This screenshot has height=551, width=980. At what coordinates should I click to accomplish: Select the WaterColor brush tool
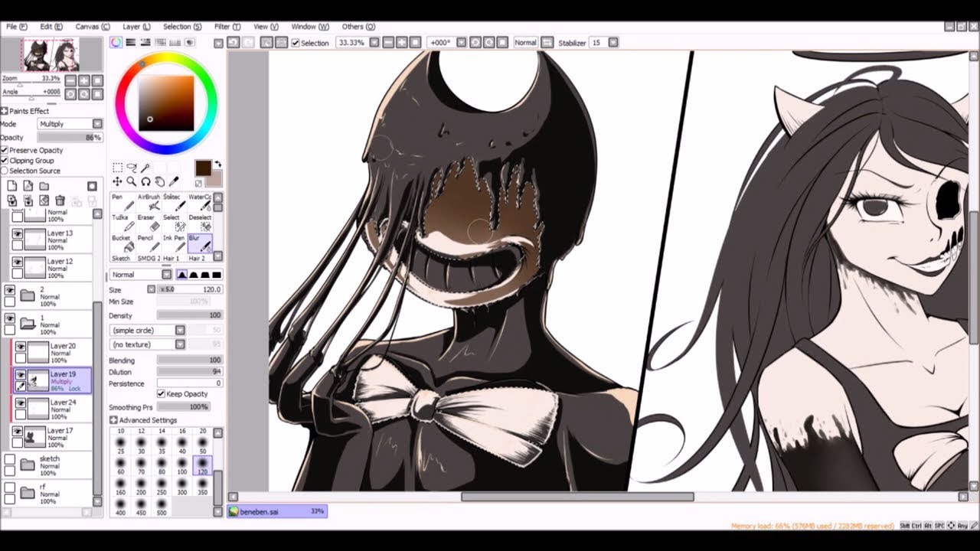tap(199, 201)
